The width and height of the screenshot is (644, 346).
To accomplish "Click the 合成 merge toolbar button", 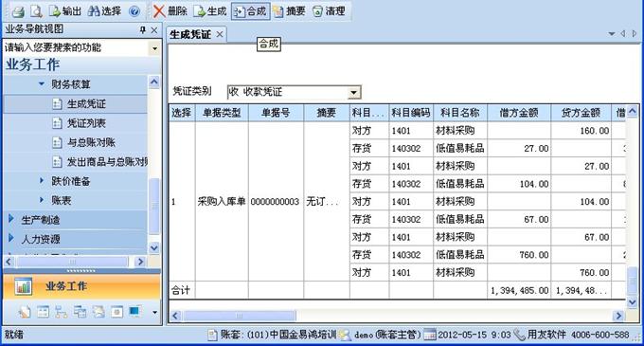I will (x=250, y=11).
